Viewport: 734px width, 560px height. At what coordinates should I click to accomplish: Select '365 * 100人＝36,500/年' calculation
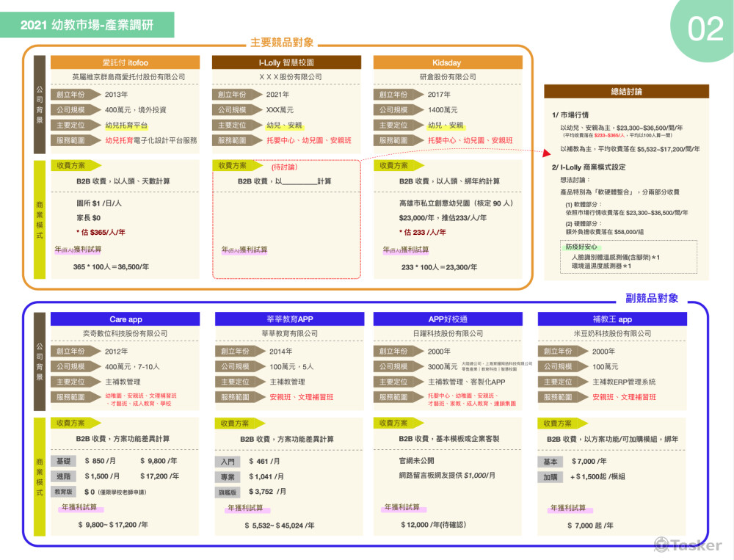(111, 267)
